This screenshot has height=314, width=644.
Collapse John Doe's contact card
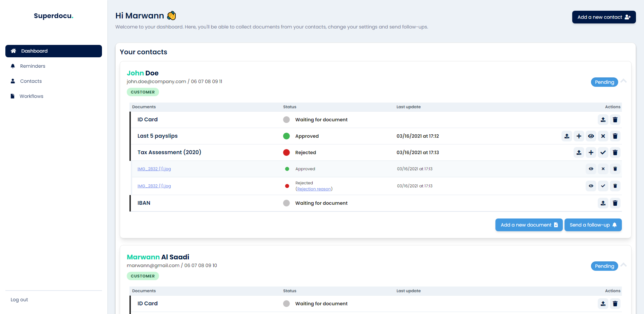click(624, 81)
